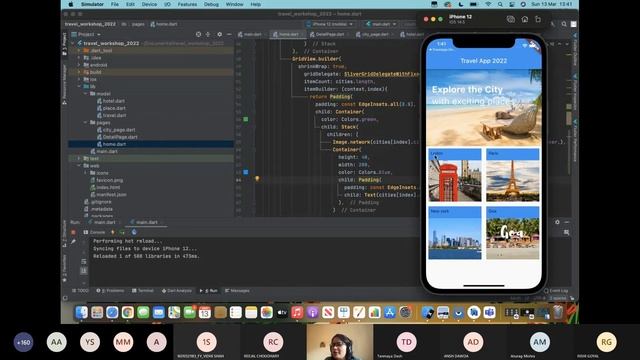Open the Messages tool window tab
Image resolution: width=640 pixels, height=360 pixels.
tap(237, 291)
